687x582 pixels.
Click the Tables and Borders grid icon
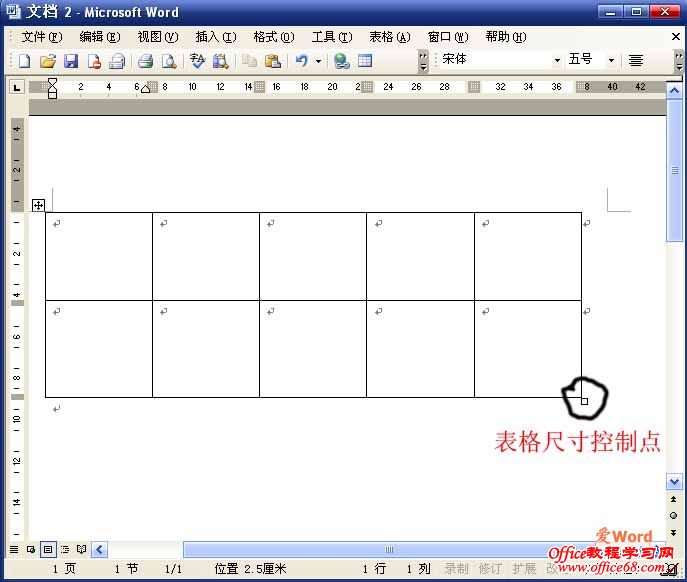[x=365, y=61]
